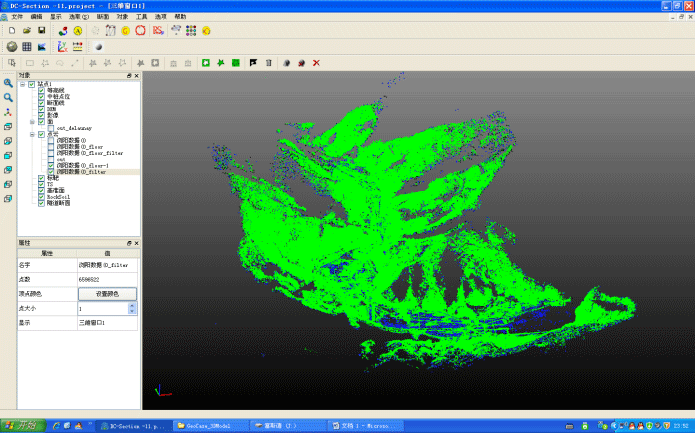Click the save project toolbar icon
This screenshot has width=695, height=433.
42,31
